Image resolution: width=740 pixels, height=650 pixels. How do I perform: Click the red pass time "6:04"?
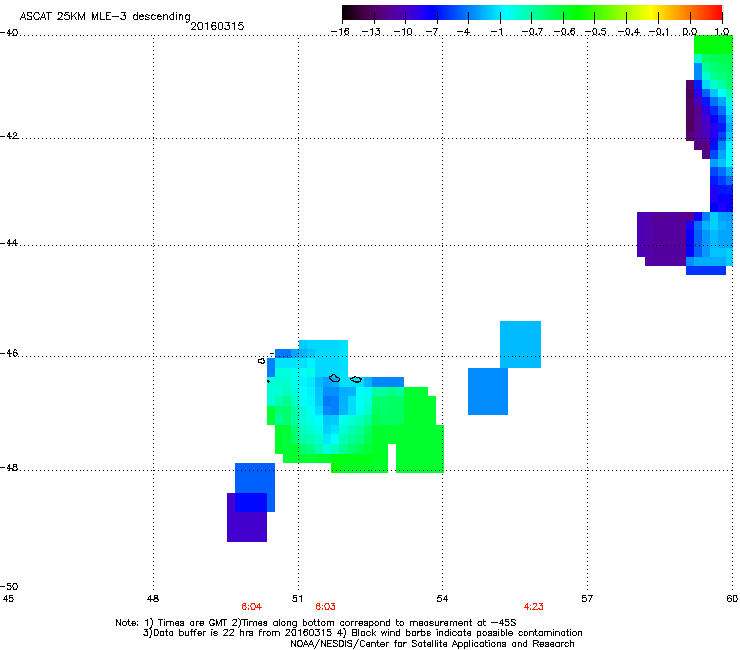click(x=252, y=607)
